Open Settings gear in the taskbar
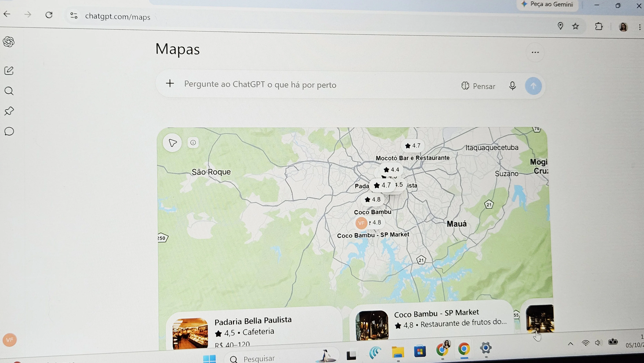The width and height of the screenshot is (644, 363). pos(486,348)
